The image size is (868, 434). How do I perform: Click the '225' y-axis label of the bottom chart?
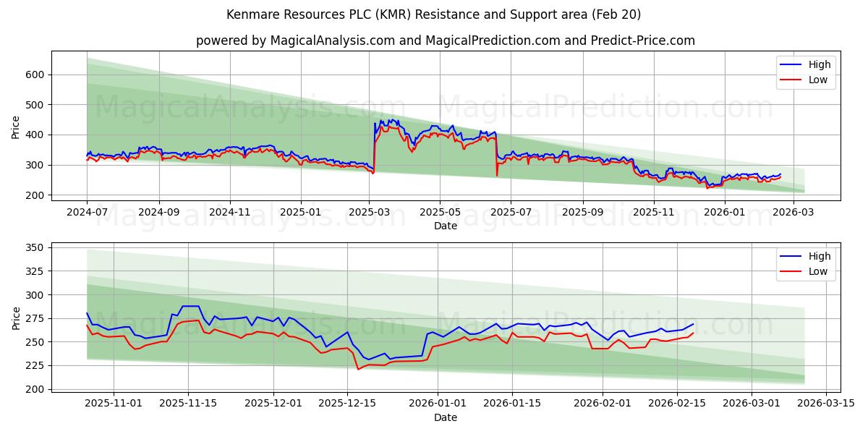(35, 365)
